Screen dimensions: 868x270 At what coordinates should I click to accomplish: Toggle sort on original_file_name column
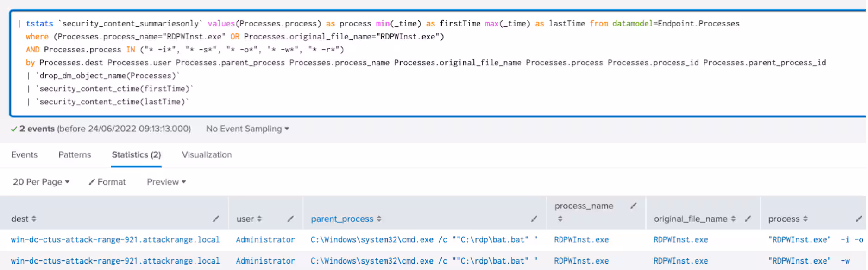pos(733,219)
